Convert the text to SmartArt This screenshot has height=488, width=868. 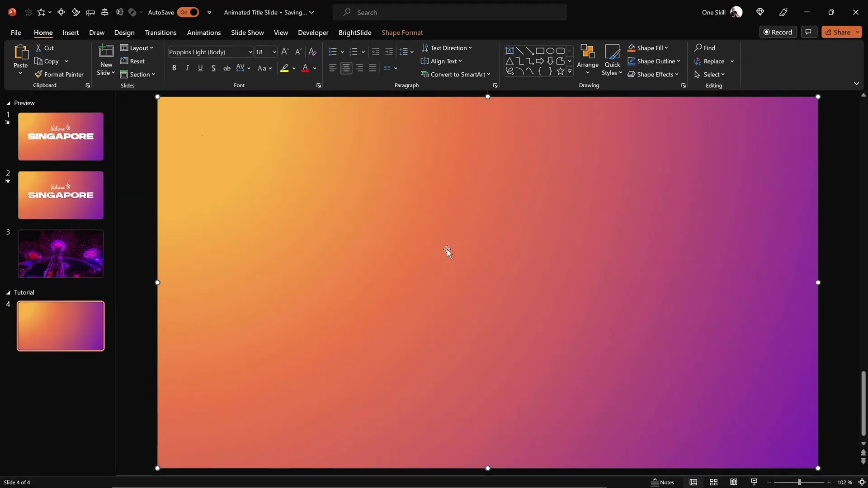pos(457,74)
